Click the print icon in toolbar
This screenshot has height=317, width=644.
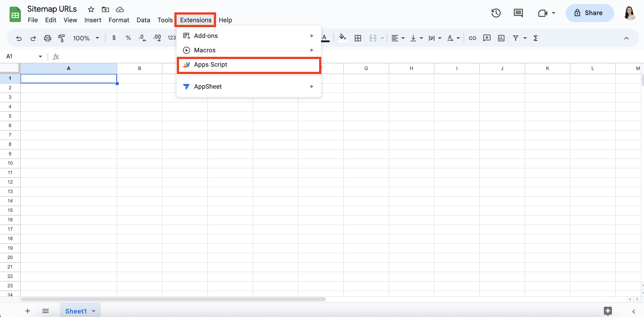tap(48, 38)
